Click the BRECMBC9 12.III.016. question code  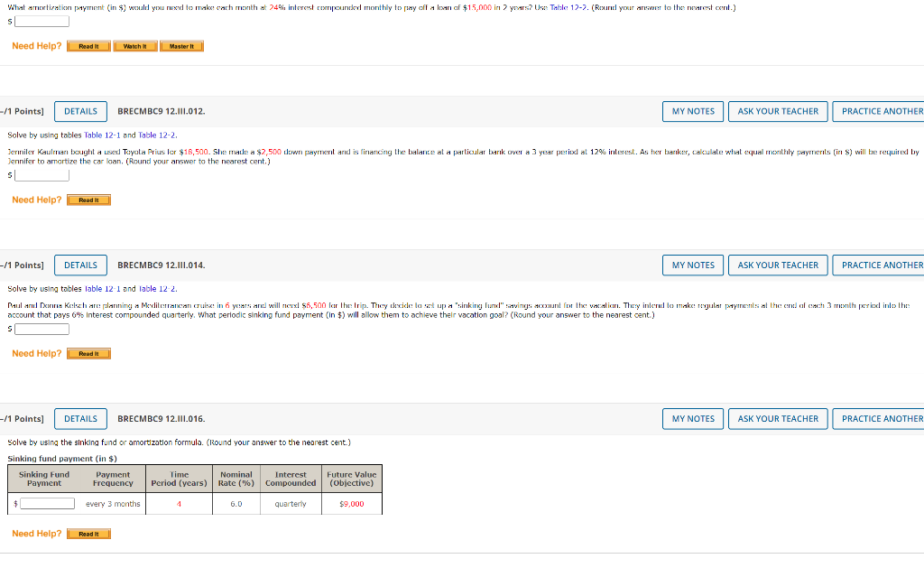pos(162,419)
